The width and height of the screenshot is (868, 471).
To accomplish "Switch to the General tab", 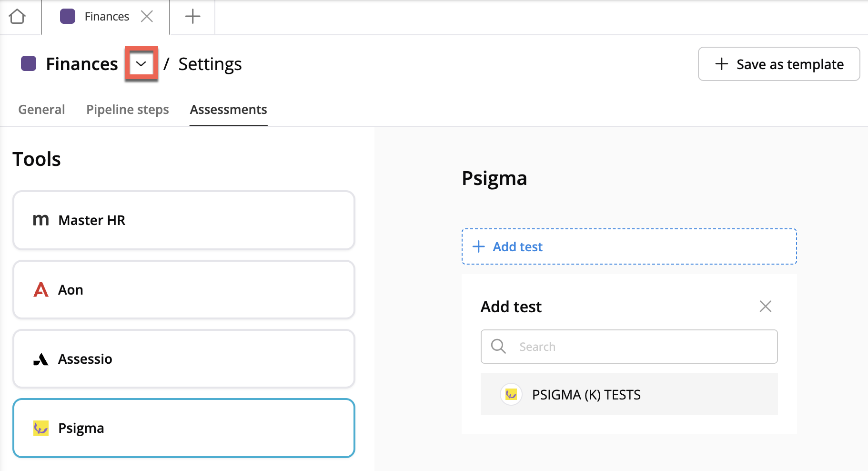I will point(41,110).
